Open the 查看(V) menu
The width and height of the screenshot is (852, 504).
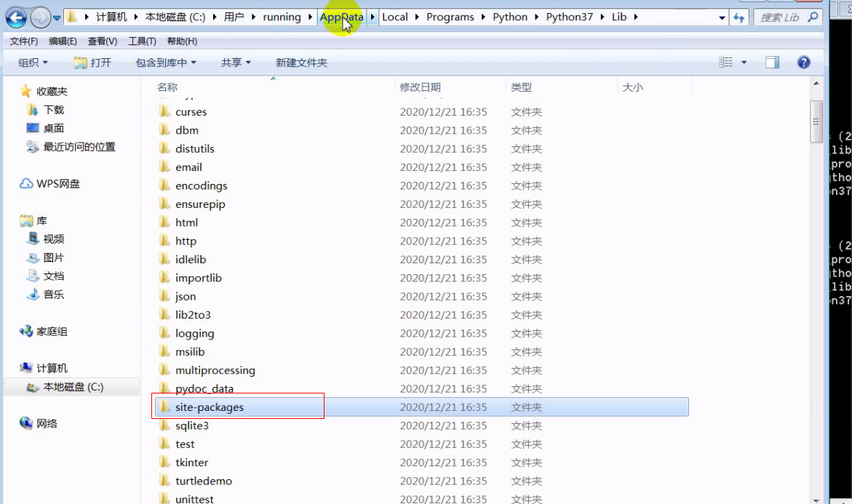click(102, 41)
